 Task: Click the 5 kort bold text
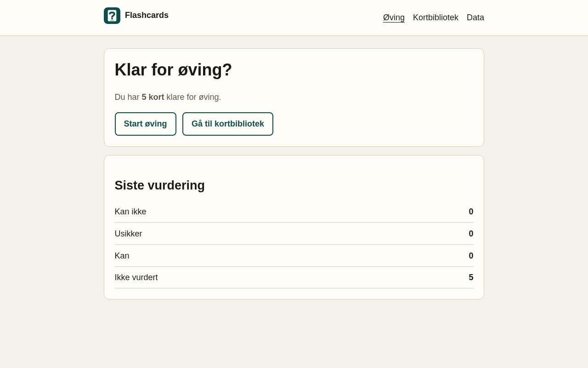click(153, 97)
